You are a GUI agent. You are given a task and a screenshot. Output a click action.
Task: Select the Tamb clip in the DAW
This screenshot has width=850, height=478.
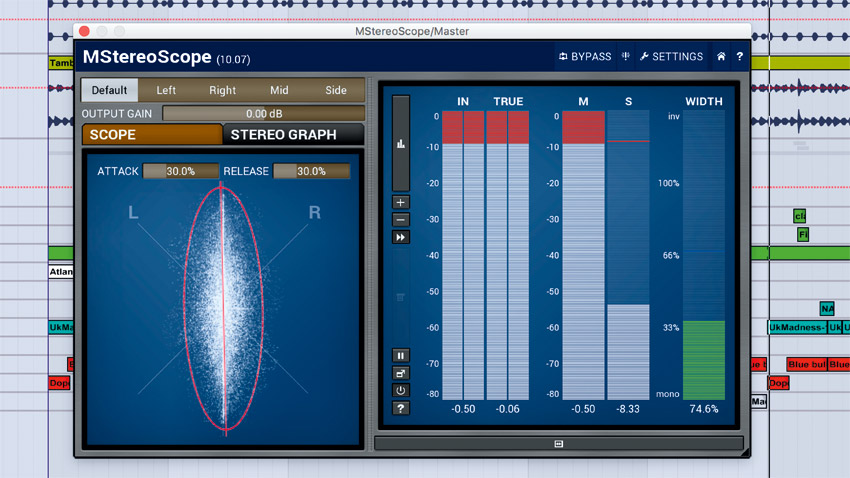[x=61, y=63]
